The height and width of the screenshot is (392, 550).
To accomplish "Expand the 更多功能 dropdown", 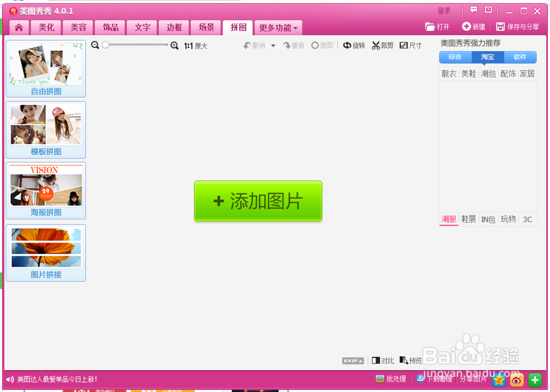I will [x=278, y=27].
